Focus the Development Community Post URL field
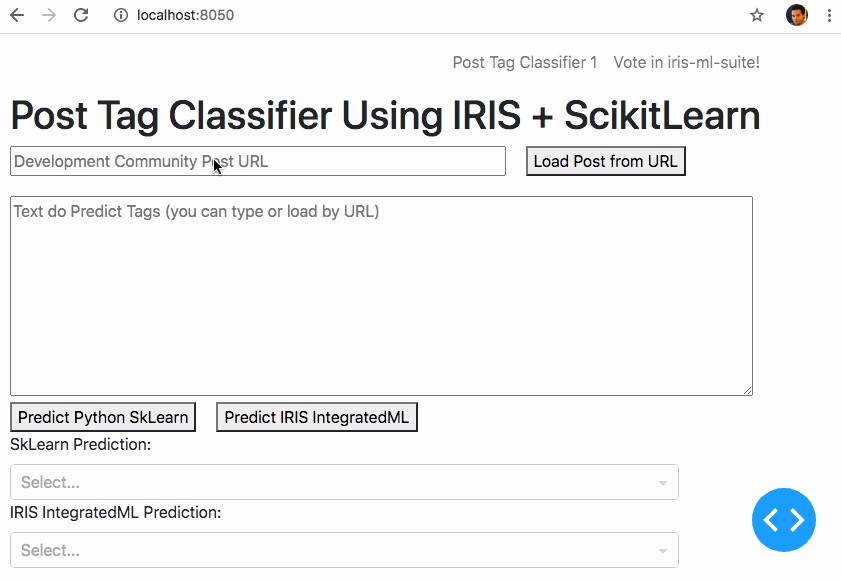The height and width of the screenshot is (582, 841). click(x=258, y=162)
